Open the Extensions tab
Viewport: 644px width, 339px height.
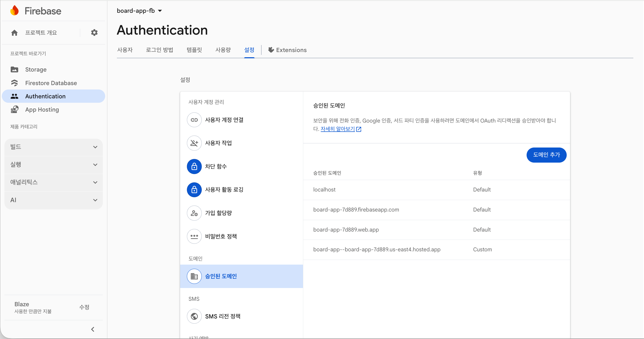point(287,50)
